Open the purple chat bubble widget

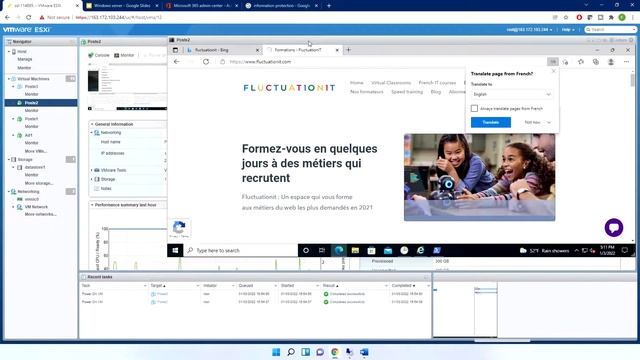[614, 227]
